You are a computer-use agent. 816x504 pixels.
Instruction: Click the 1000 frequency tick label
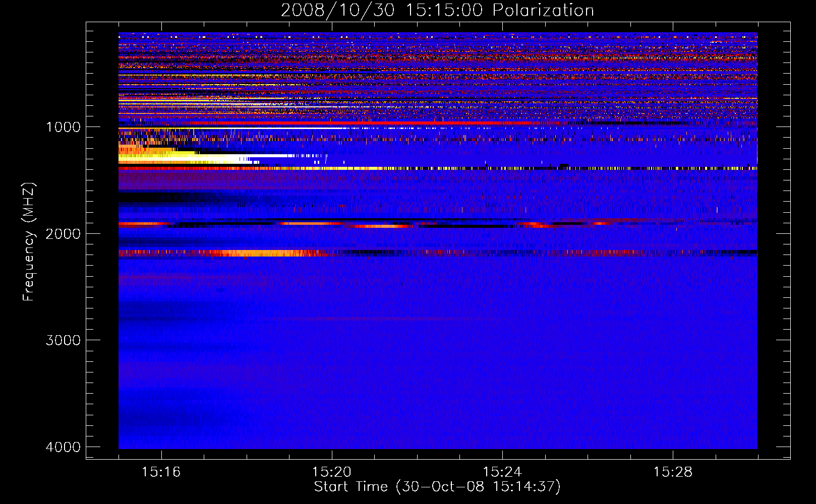63,127
